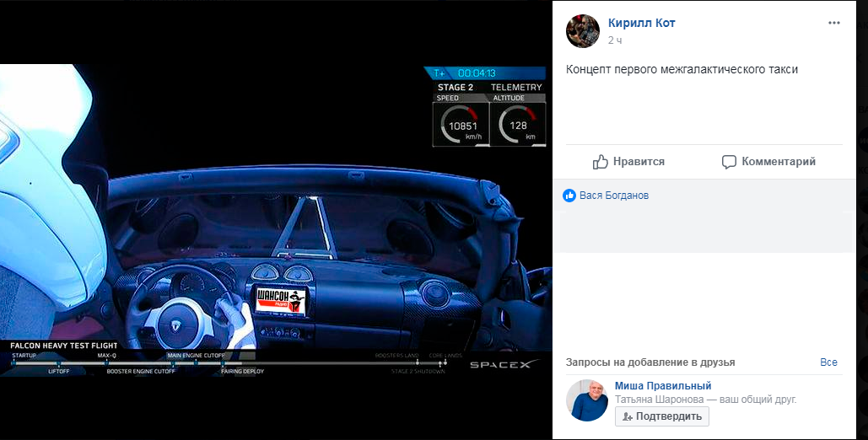Image resolution: width=868 pixels, height=440 pixels.
Task: Click the blue like reaction icon
Action: pos(569,196)
